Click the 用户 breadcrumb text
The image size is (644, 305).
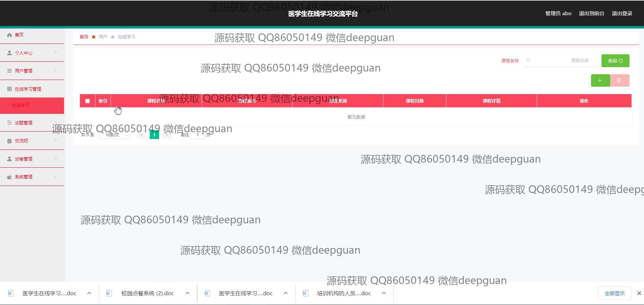tap(103, 37)
